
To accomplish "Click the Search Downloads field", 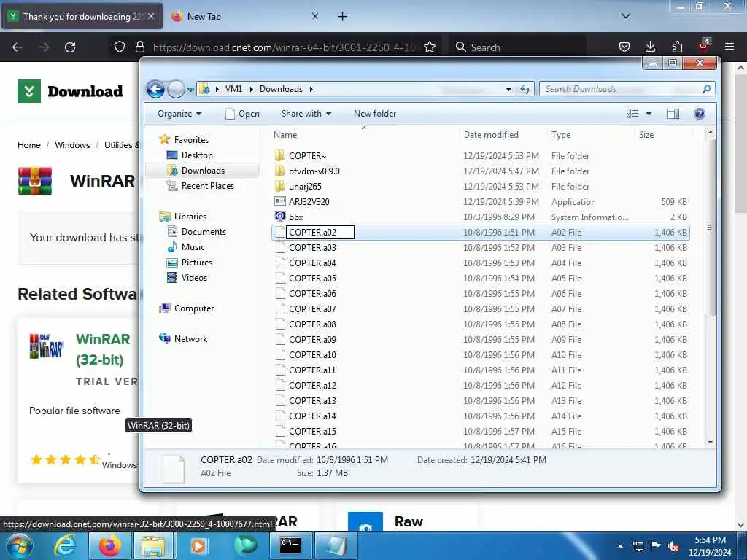I will point(622,89).
